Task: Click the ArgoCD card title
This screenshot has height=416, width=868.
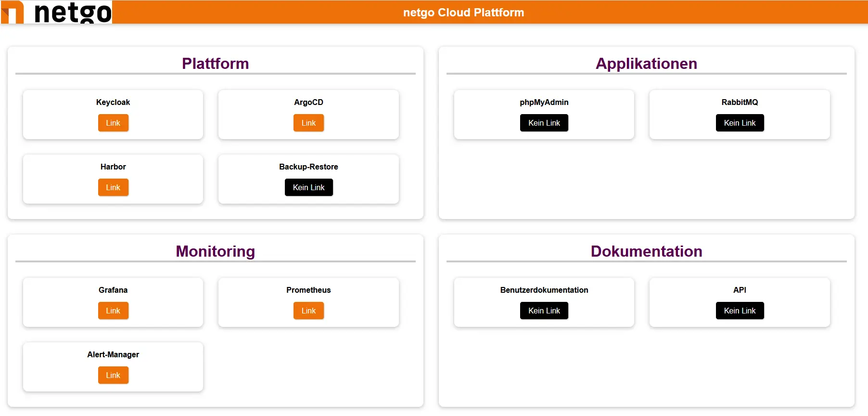Action: pyautogui.click(x=308, y=102)
